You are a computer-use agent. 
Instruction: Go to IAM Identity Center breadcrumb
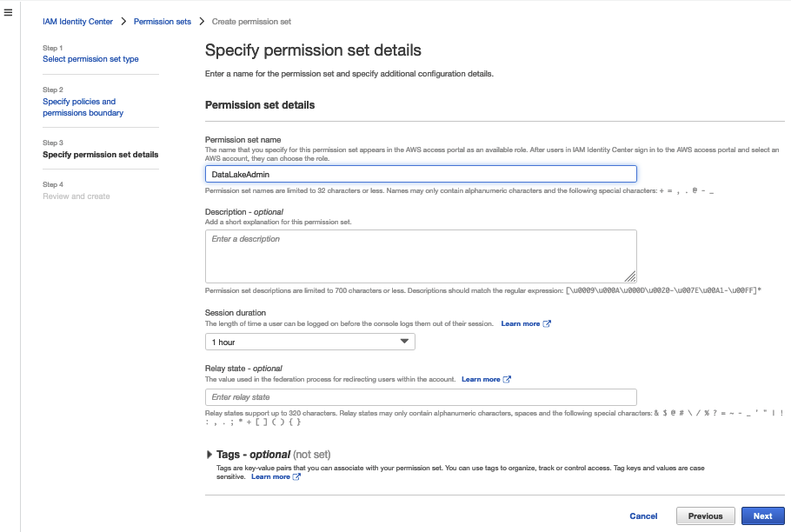click(x=78, y=21)
